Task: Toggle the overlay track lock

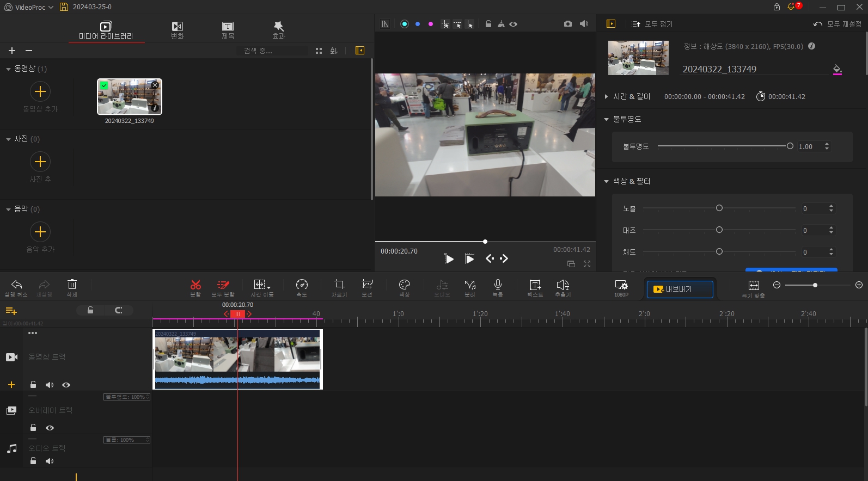Action: (33, 428)
